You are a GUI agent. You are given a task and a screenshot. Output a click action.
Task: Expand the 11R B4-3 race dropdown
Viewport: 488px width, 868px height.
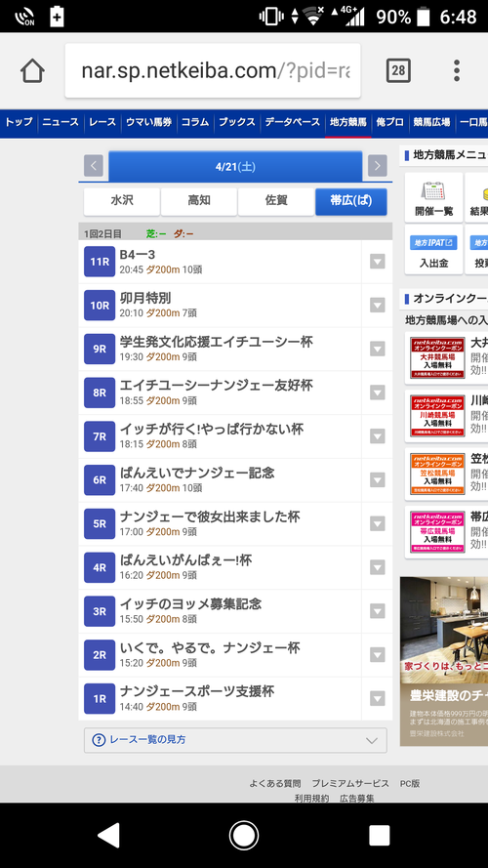[378, 262]
